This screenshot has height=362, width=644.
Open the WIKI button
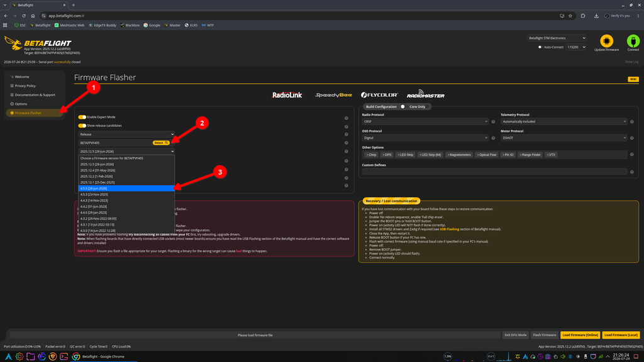click(x=633, y=79)
